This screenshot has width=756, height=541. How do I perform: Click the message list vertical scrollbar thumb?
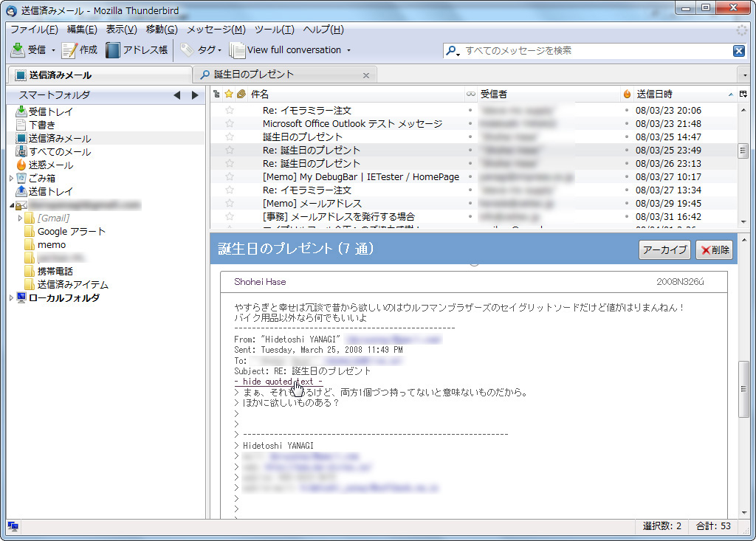743,151
